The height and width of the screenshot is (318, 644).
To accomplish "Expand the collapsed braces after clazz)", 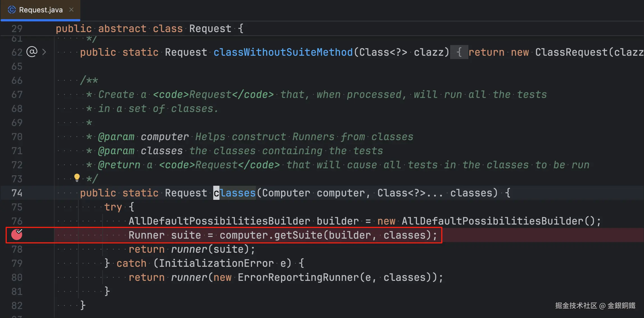I will tap(459, 52).
